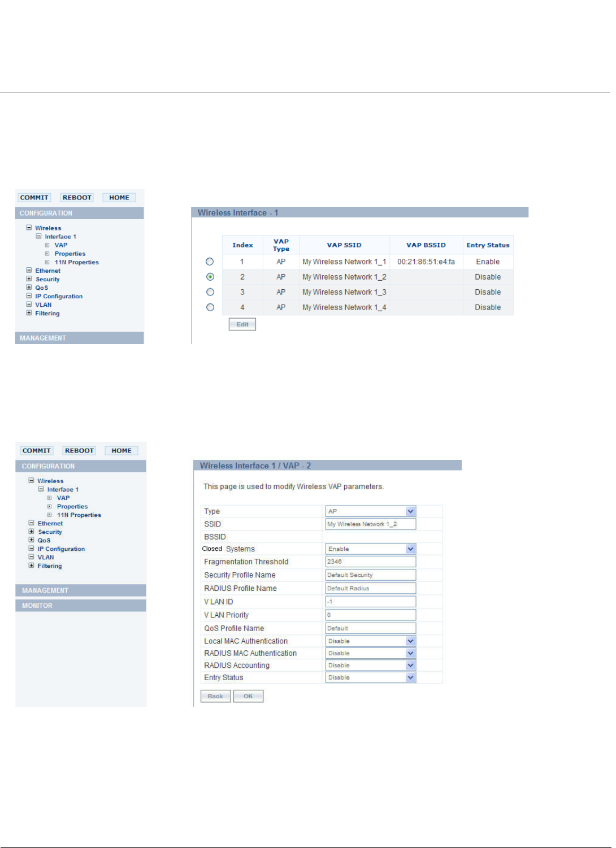Open 11N Properties item in lower panel
The width and height of the screenshot is (616, 848).
tap(79, 515)
